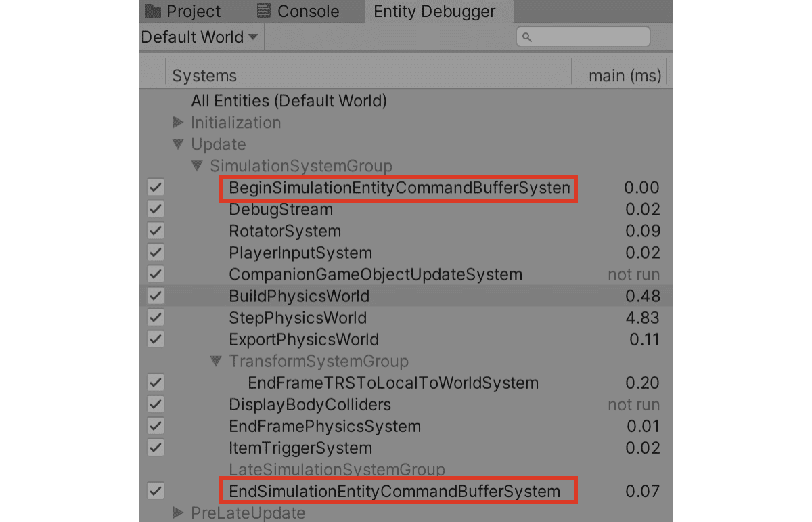Click the magnifier icon in search box

coord(528,37)
